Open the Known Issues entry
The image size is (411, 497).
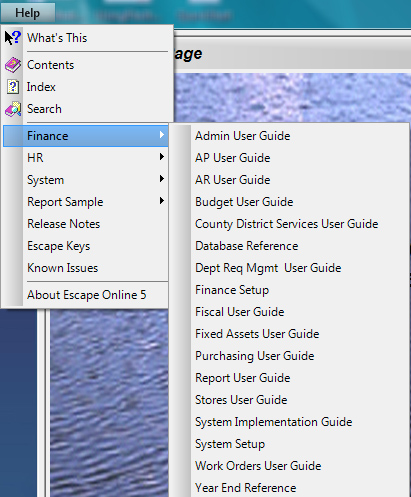coord(86,268)
